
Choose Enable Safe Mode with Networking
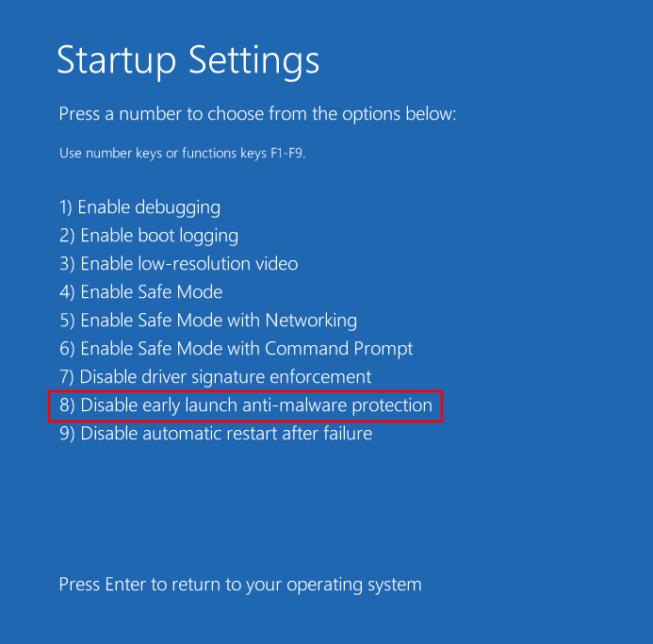[x=207, y=321]
